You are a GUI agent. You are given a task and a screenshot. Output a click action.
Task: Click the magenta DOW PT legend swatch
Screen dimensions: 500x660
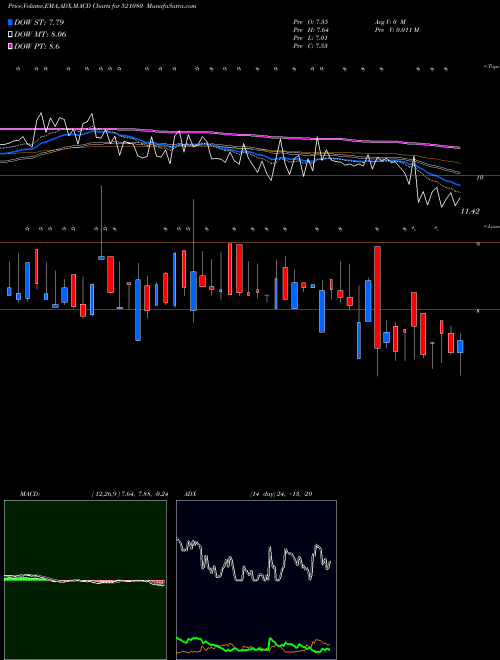point(11,47)
